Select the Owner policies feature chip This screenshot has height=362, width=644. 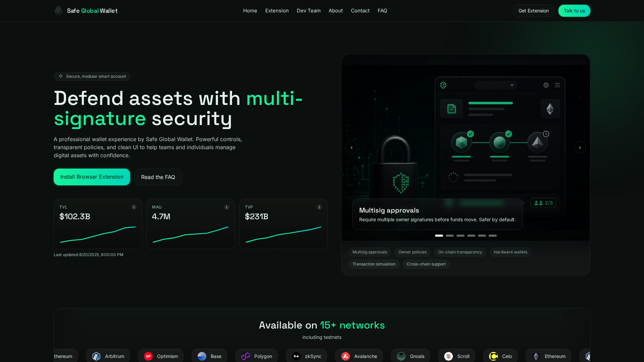click(x=413, y=252)
